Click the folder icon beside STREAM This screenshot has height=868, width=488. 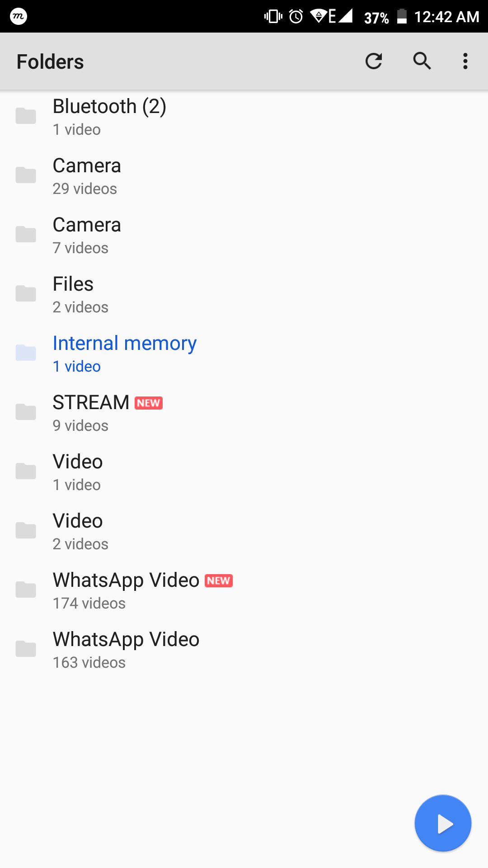[26, 412]
